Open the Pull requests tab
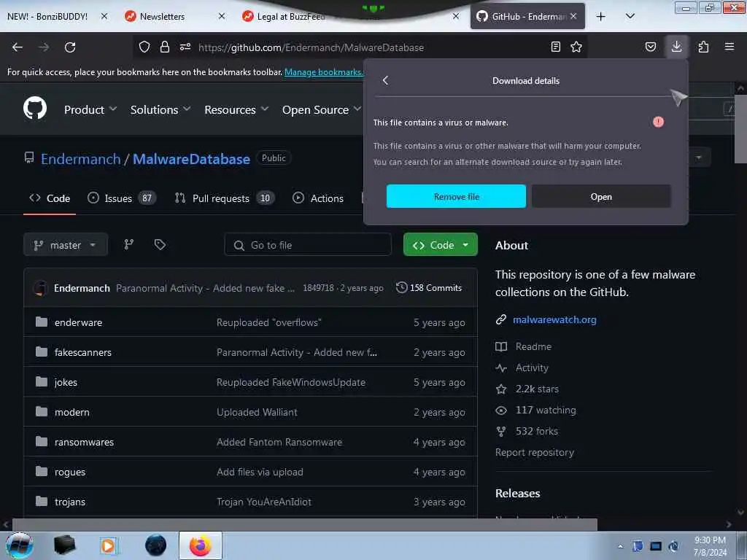The image size is (747, 560). coord(225,198)
